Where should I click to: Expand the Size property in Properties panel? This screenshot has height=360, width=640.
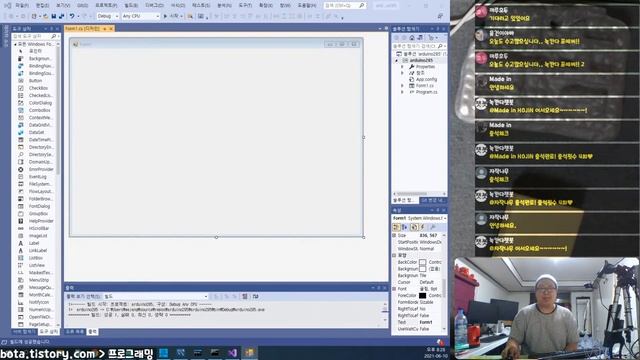(394, 236)
